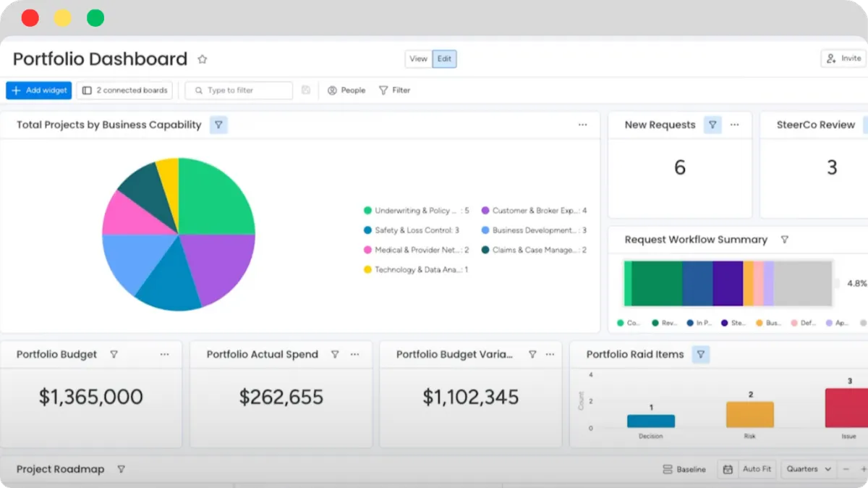Click the Underwriting & Policy legend entry
Image resolution: width=868 pixels, height=488 pixels.
point(416,211)
